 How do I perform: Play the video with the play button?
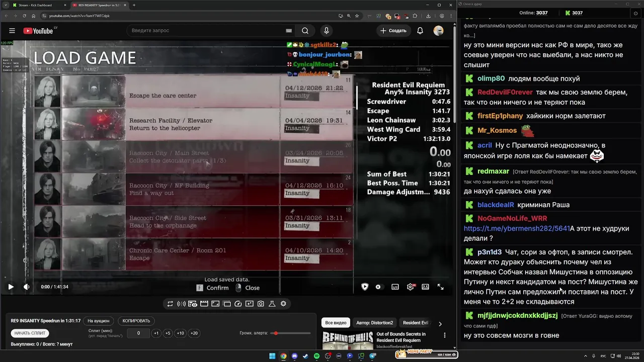point(11,287)
